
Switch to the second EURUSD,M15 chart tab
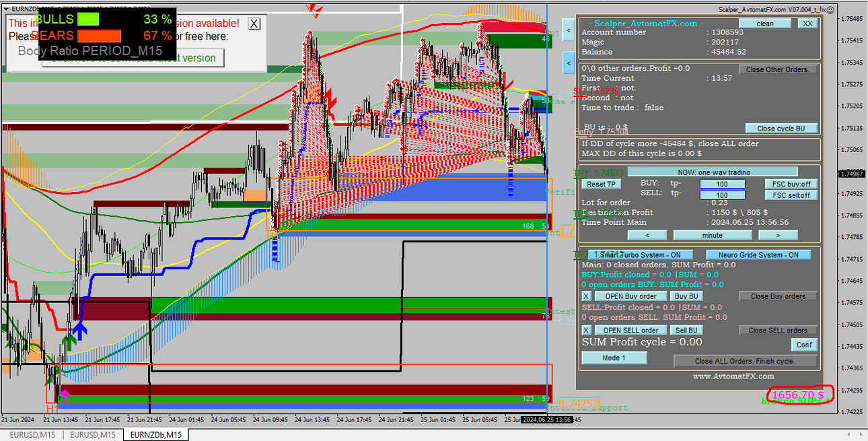pyautogui.click(x=93, y=435)
